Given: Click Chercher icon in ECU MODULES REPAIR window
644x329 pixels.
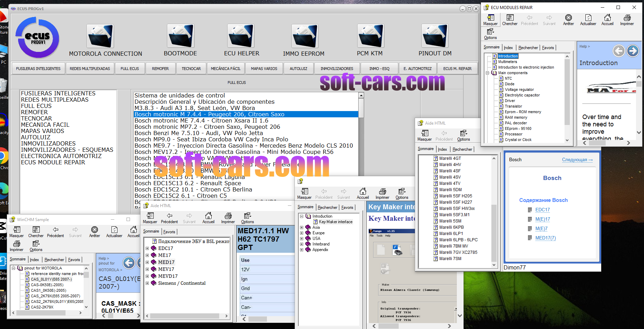Looking at the screenshot, I should [x=510, y=20].
